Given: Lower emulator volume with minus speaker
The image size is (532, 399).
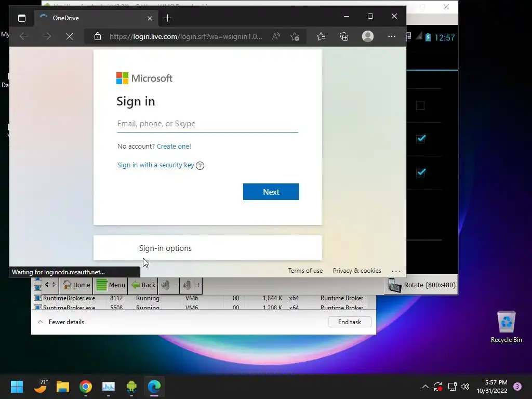Looking at the screenshot, I should (x=169, y=285).
